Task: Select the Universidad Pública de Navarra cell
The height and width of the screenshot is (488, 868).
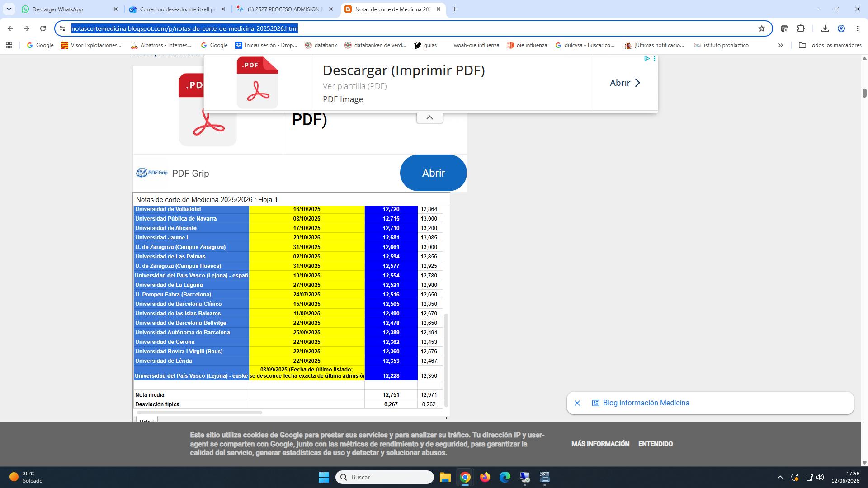Action: (191, 219)
